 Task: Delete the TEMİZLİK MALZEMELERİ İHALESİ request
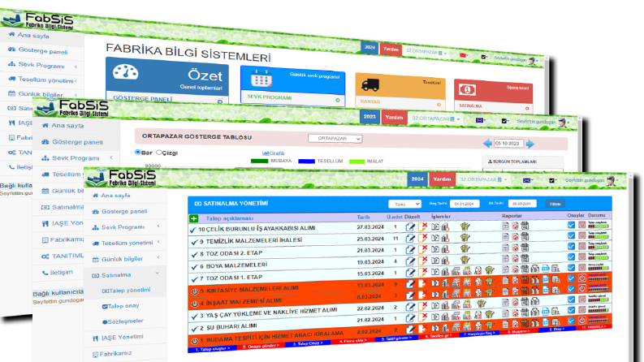pos(422,238)
